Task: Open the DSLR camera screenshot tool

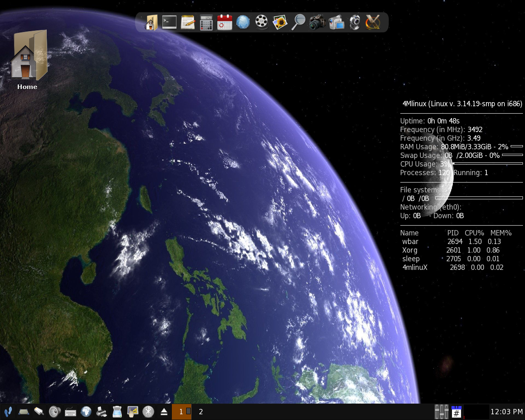Action: 317,22
